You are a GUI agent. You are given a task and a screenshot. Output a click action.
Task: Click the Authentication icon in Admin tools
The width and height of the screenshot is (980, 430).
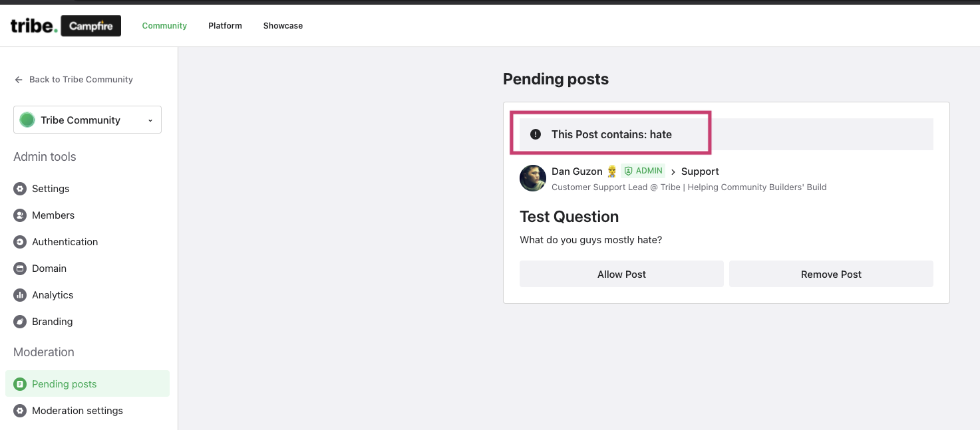tap(20, 242)
